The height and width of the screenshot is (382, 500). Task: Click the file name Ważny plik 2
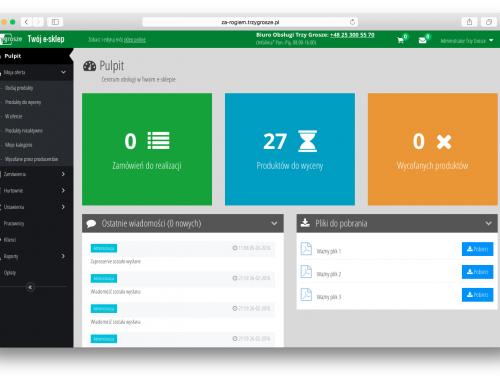pos(329,274)
